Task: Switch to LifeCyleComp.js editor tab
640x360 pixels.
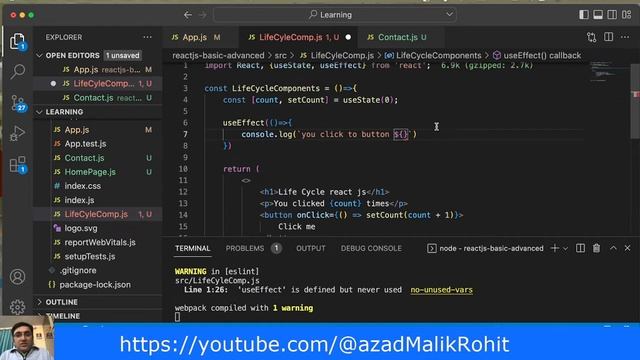Action: 298,37
